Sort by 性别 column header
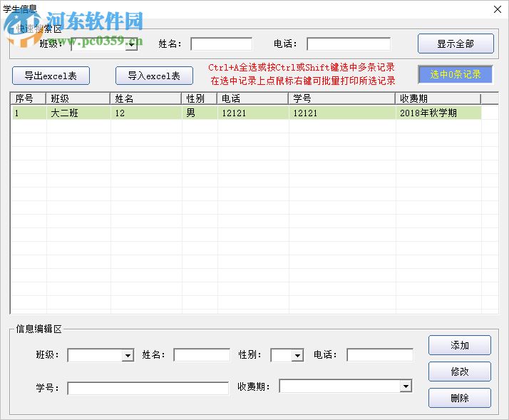This screenshot has width=509, height=420. pos(200,98)
